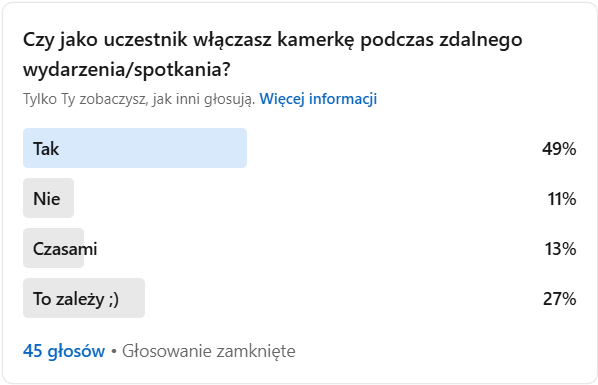Choose the 'Czasami' poll result bar
This screenshot has height=385, width=598.
[53, 248]
